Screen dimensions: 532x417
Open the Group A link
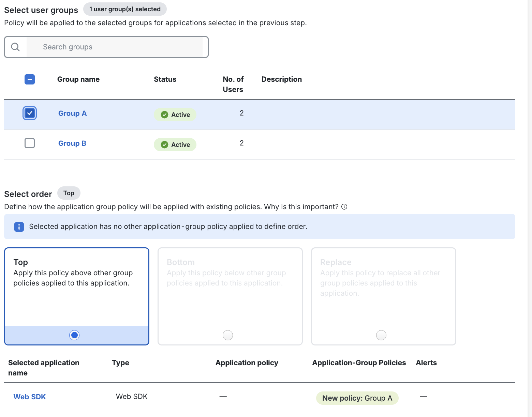pos(72,113)
